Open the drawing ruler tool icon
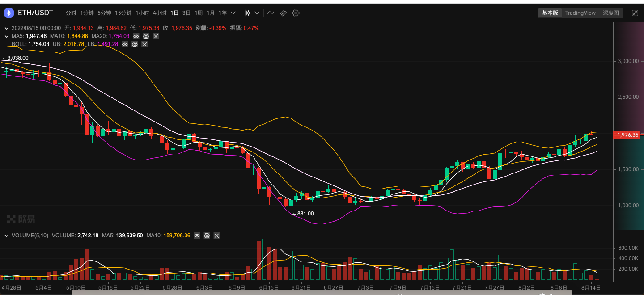Image resolution: width=644 pixels, height=295 pixels. click(283, 13)
